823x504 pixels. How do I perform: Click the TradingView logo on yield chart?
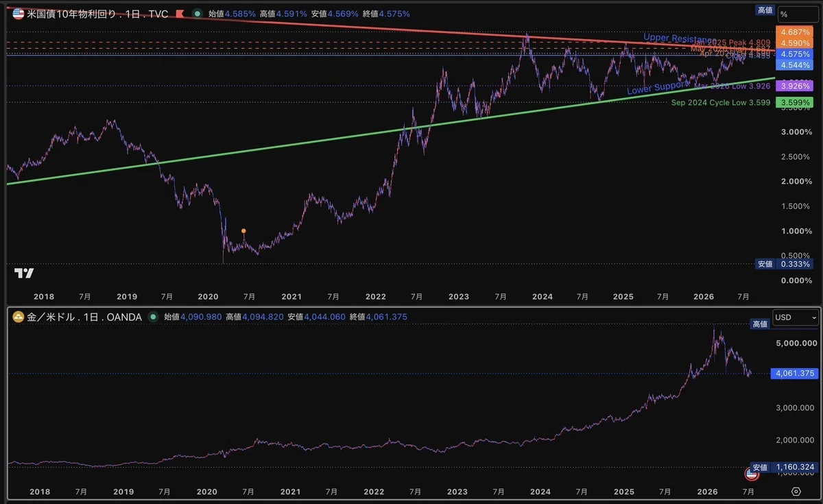point(24,273)
